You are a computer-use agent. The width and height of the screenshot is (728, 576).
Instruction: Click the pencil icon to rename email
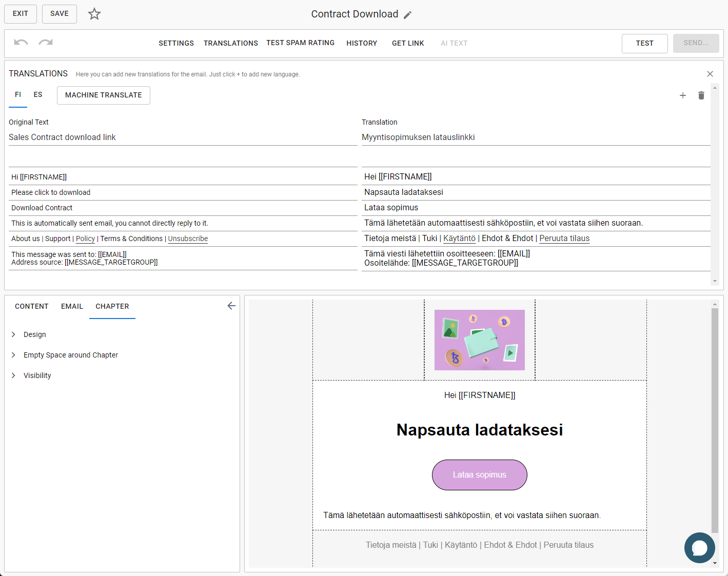click(408, 15)
